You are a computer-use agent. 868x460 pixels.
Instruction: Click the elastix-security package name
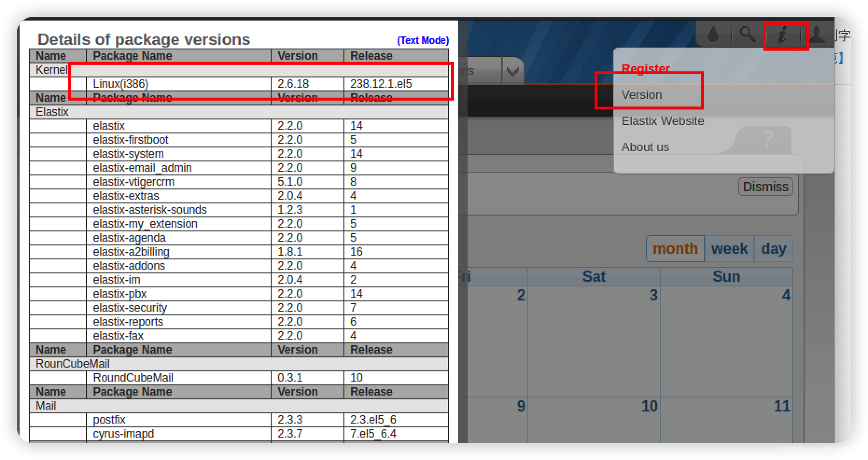tap(130, 308)
